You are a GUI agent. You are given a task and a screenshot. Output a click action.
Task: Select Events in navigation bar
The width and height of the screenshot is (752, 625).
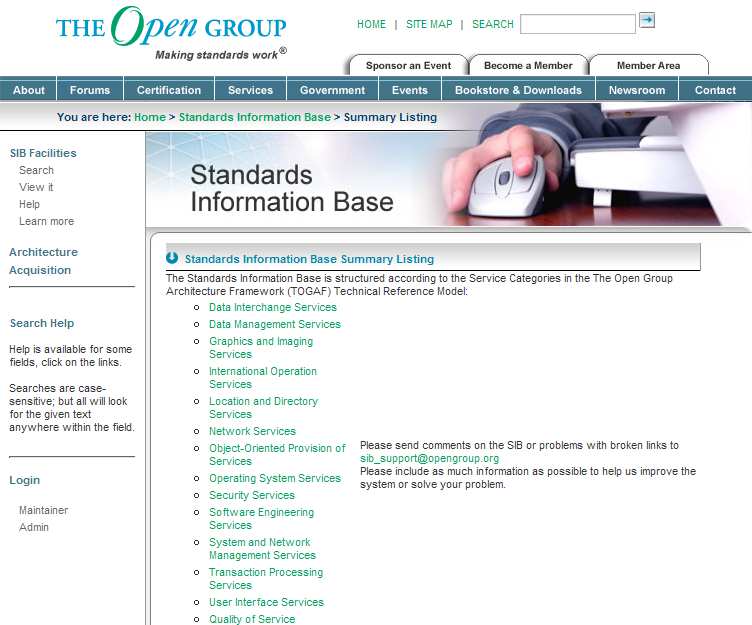[410, 90]
